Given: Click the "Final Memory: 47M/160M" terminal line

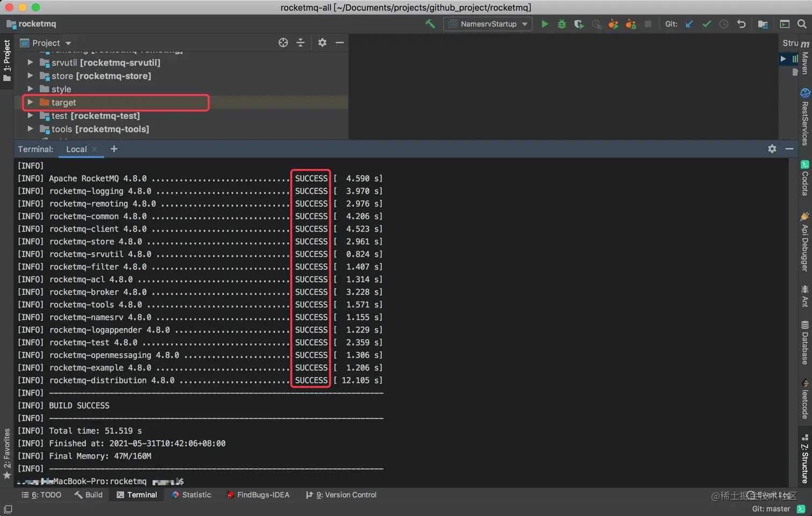Looking at the screenshot, I should click(100, 456).
